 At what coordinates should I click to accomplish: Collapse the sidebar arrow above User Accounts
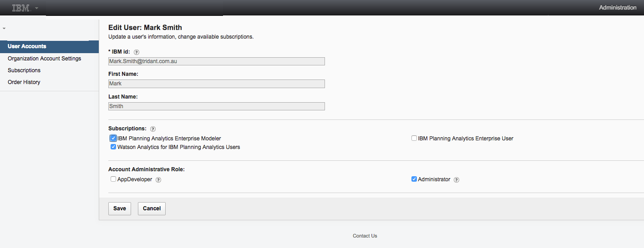coord(4,29)
